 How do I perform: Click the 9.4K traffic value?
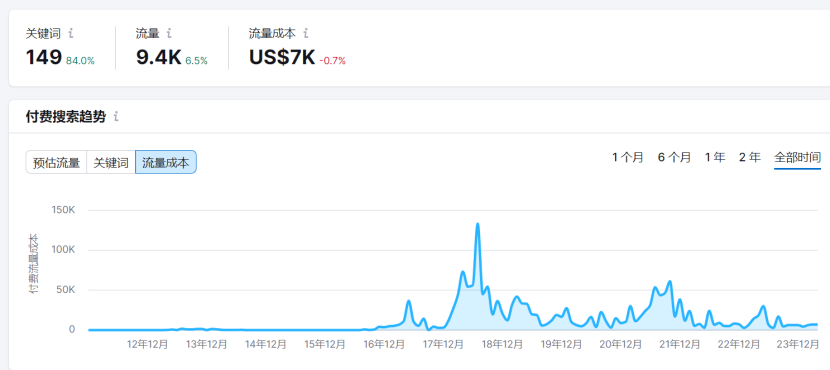click(158, 57)
